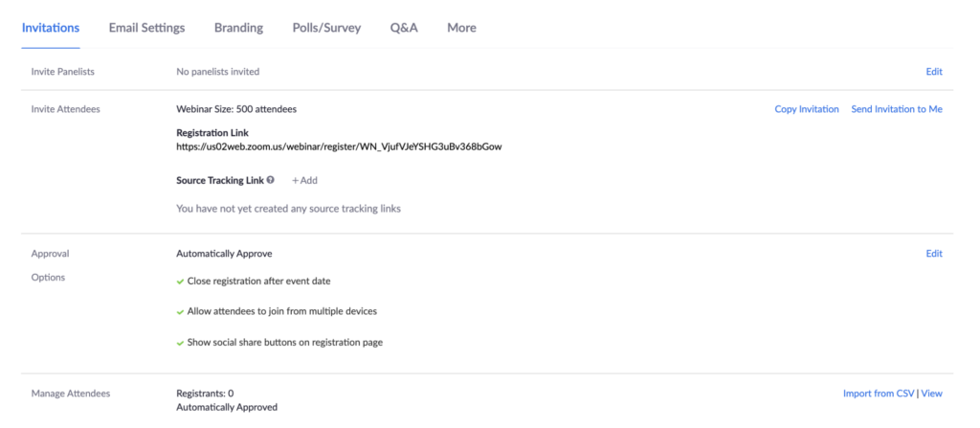The height and width of the screenshot is (428, 980).
Task: Click the plus Add source tracking link
Action: 304,180
